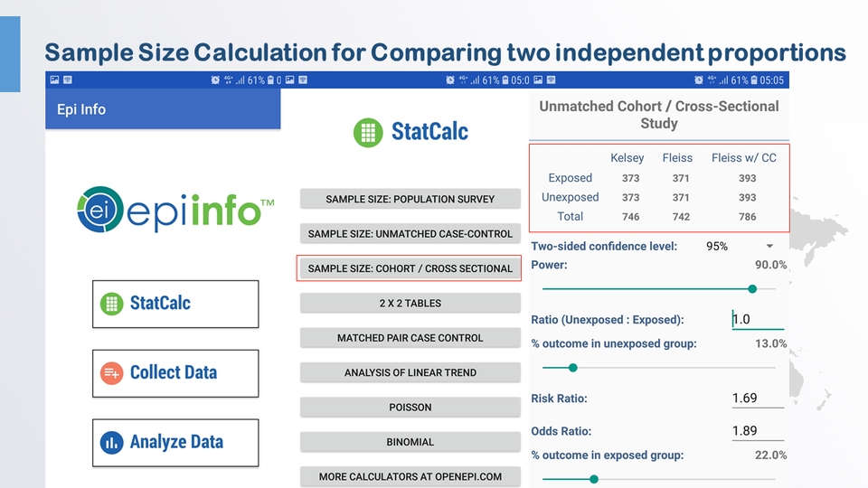Click the Kelsey column header

(x=627, y=158)
